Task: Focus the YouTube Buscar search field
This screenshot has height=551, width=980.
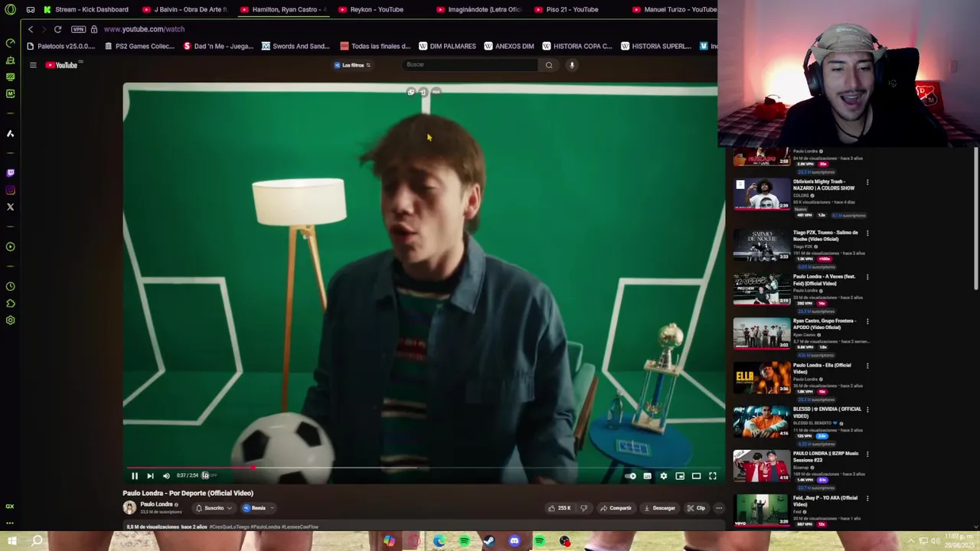Action: pos(471,65)
